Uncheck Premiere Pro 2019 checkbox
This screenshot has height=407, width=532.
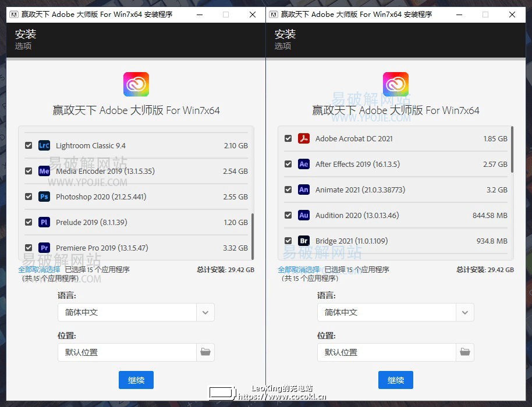tap(29, 248)
